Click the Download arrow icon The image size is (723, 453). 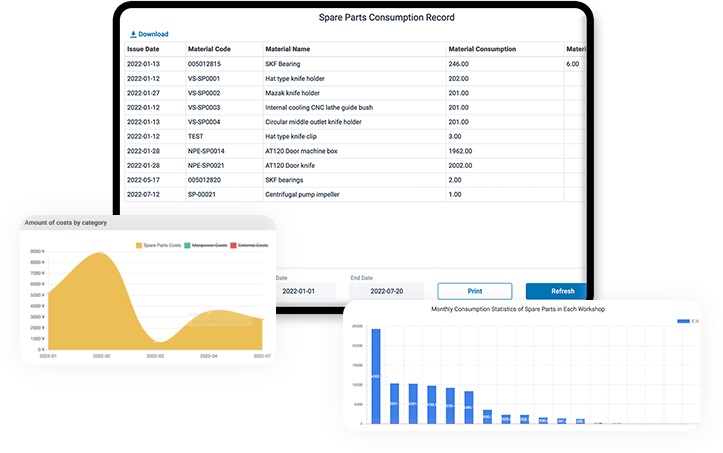(132, 34)
